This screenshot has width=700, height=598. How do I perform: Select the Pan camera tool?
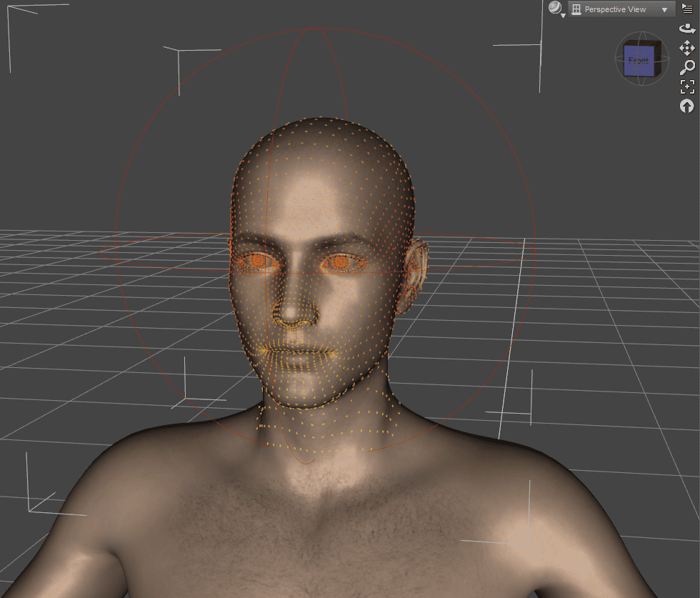coord(686,47)
